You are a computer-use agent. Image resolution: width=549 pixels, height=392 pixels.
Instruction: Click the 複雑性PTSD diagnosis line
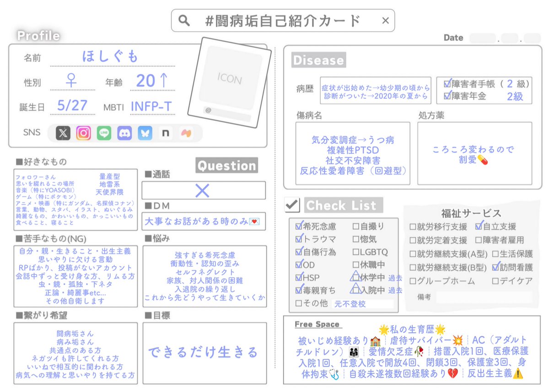[353, 150]
